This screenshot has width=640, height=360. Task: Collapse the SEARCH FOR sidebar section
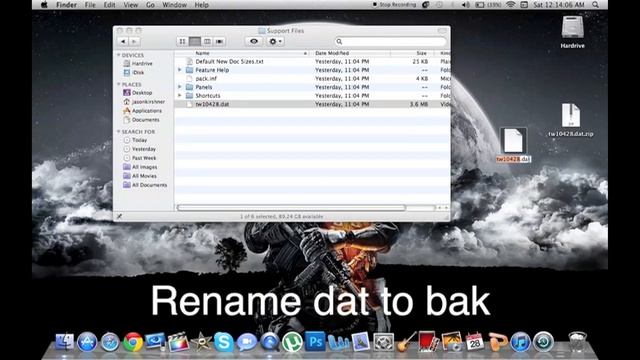click(118, 131)
